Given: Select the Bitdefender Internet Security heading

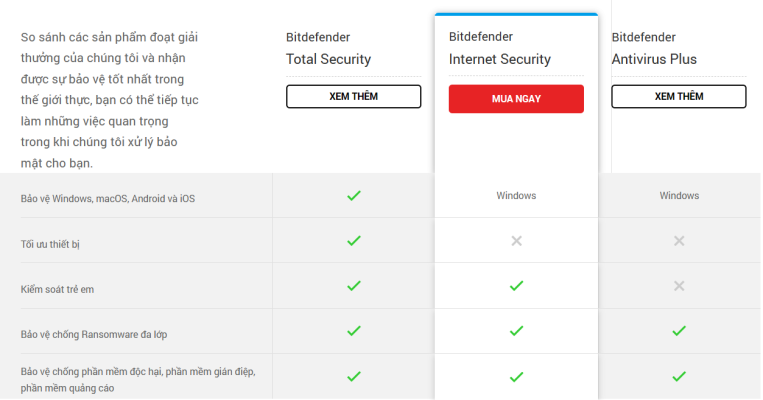Looking at the screenshot, I should (499, 48).
